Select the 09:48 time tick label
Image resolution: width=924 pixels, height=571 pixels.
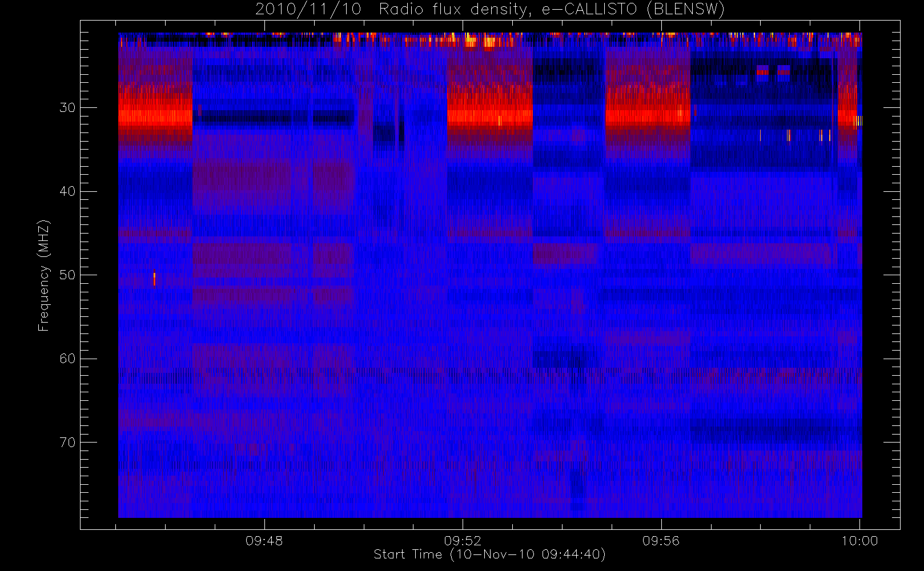point(264,541)
